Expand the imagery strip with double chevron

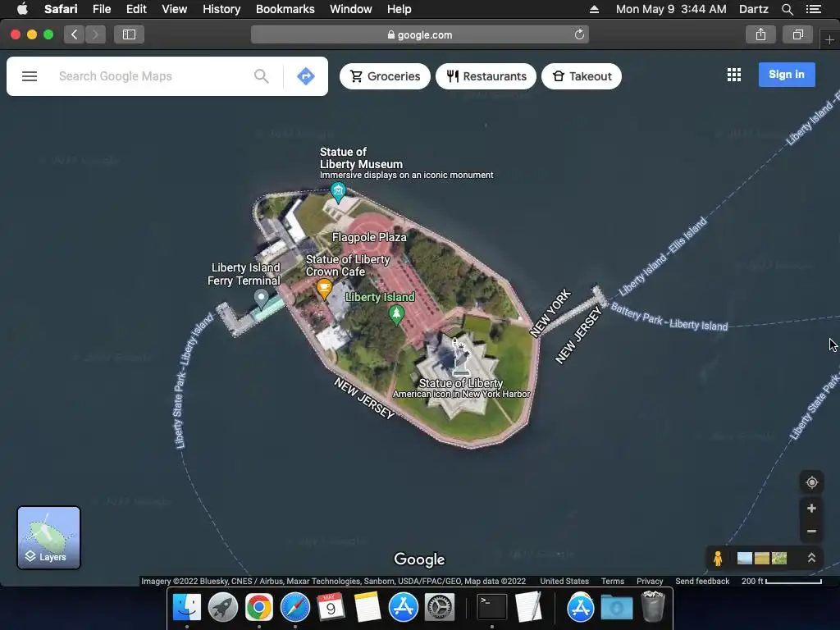pos(811,558)
